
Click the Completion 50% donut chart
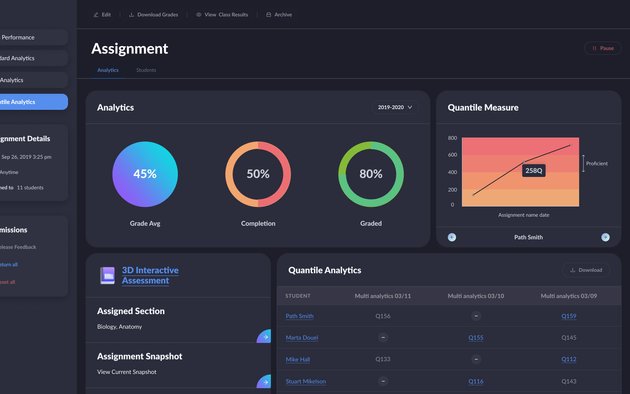(x=258, y=174)
